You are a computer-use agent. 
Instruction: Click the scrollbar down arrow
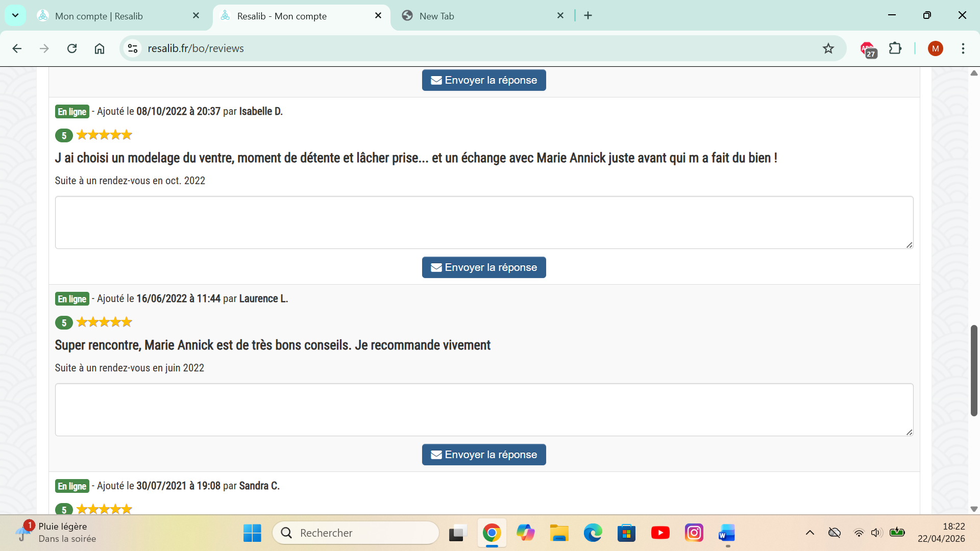[x=974, y=509]
